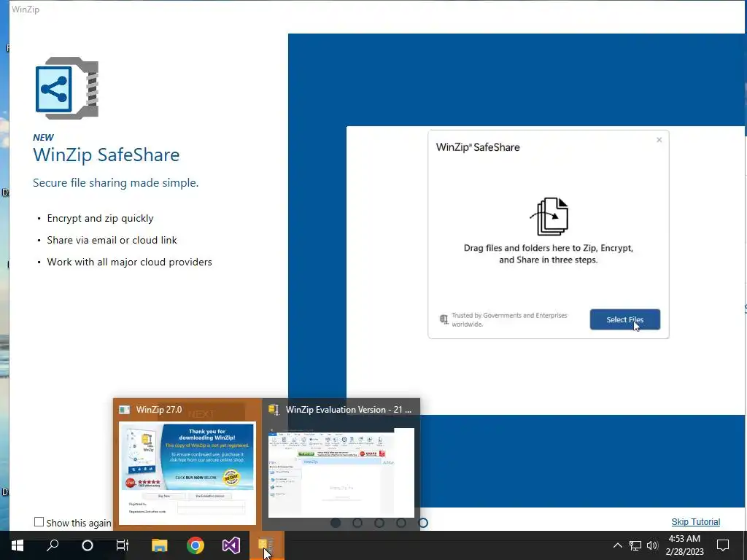
Task: Click the WinZip Evaluation Version thumbnail title icon
Action: pyautogui.click(x=274, y=410)
